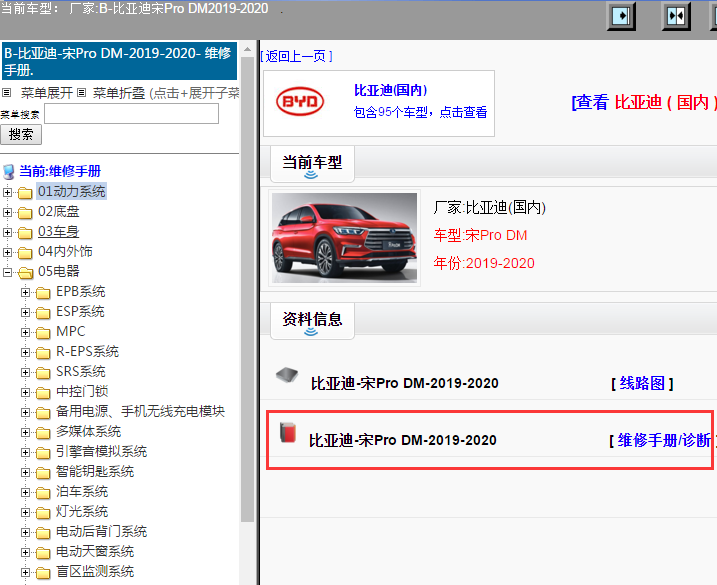Click the BYD logo image
The image size is (717, 585).
tap(300, 102)
